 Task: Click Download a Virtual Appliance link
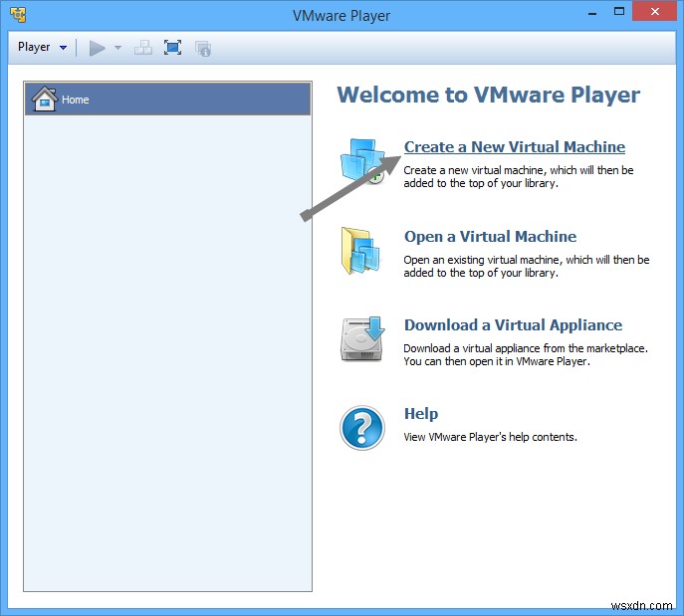pos(513,325)
